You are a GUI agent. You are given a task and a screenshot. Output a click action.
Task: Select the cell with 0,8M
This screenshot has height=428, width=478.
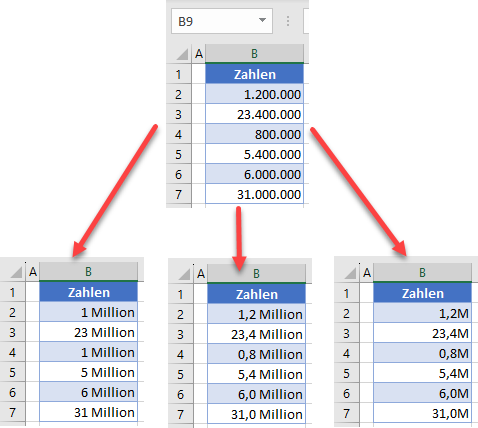(x=422, y=353)
